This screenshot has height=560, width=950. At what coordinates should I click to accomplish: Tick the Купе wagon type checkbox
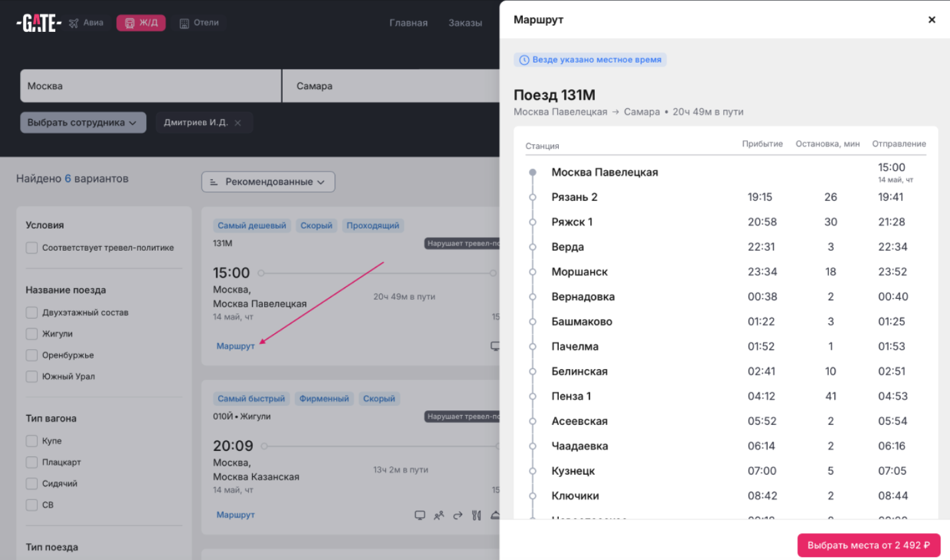click(x=32, y=441)
